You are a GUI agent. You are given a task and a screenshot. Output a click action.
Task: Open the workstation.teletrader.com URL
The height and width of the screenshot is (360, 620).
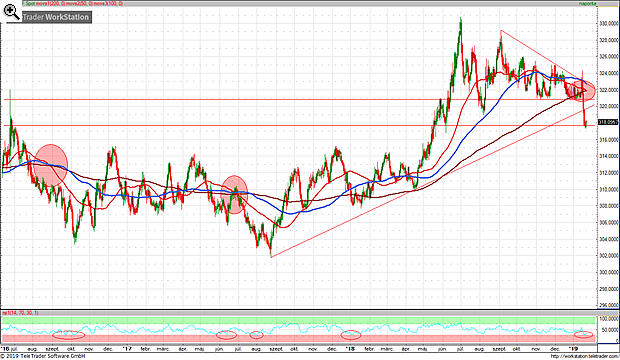tap(585, 356)
